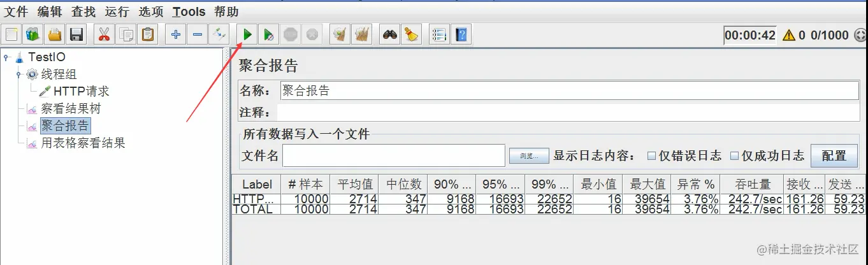Viewport: 868px width, 265px height.
Task: Select HTTP请求 sampler in tree
Action: point(81,92)
